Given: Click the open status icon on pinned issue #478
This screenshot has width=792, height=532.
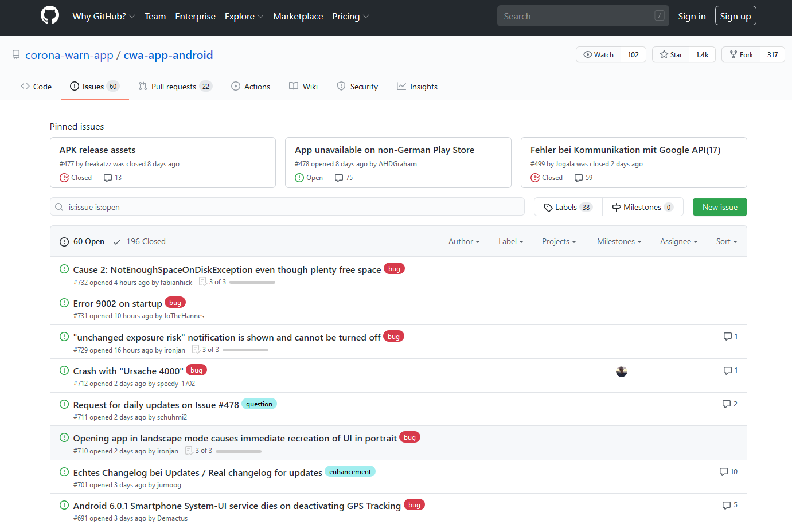Looking at the screenshot, I should pyautogui.click(x=299, y=178).
